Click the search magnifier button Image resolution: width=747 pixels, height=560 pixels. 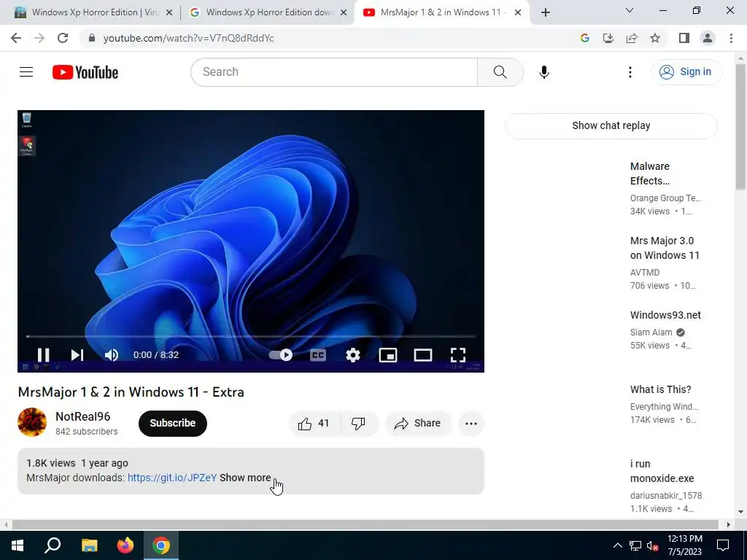point(500,72)
